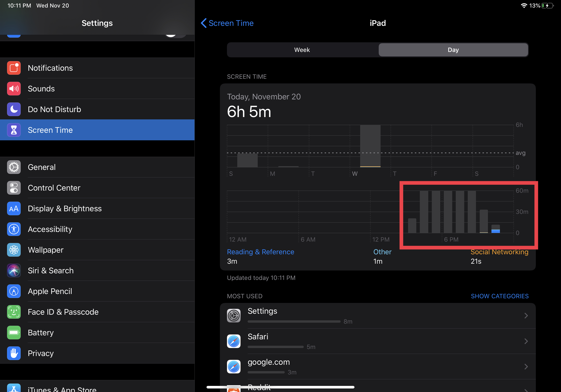Open Privacy settings
561x392 pixels.
tap(97, 353)
